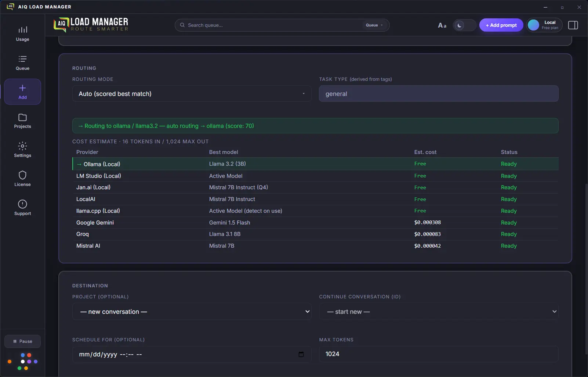Toggle the right side panel icon

click(573, 25)
